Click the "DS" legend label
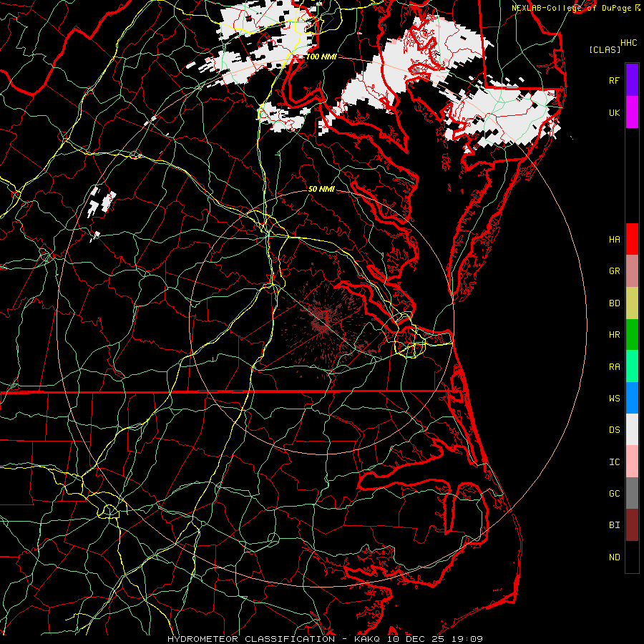Image resolution: width=644 pixels, height=644 pixels. point(614,430)
